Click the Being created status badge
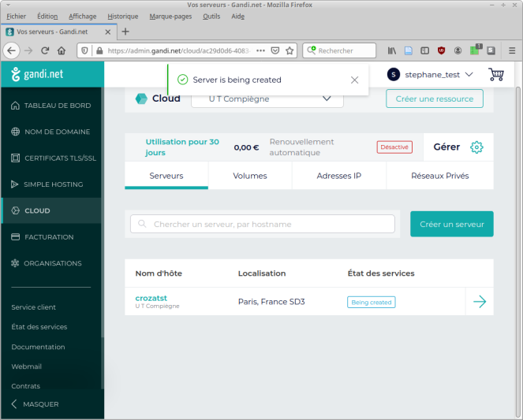523x420 pixels. coord(372,302)
